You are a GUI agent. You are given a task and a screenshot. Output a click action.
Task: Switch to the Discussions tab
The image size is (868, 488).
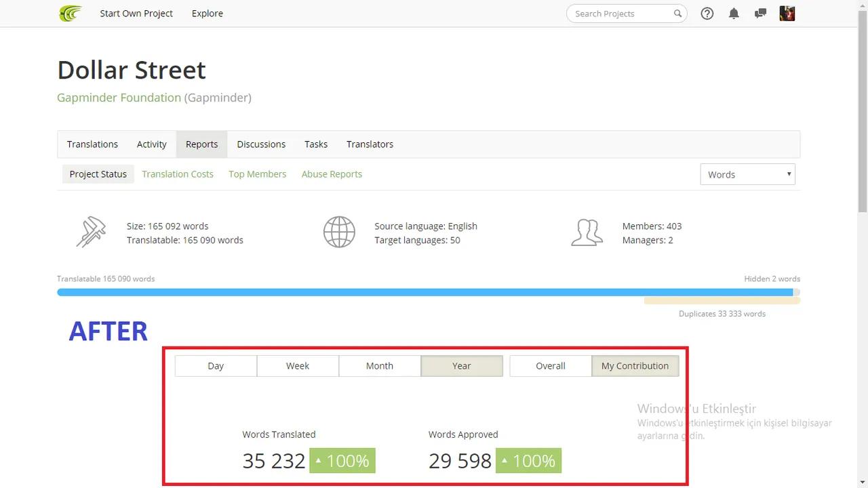(261, 144)
